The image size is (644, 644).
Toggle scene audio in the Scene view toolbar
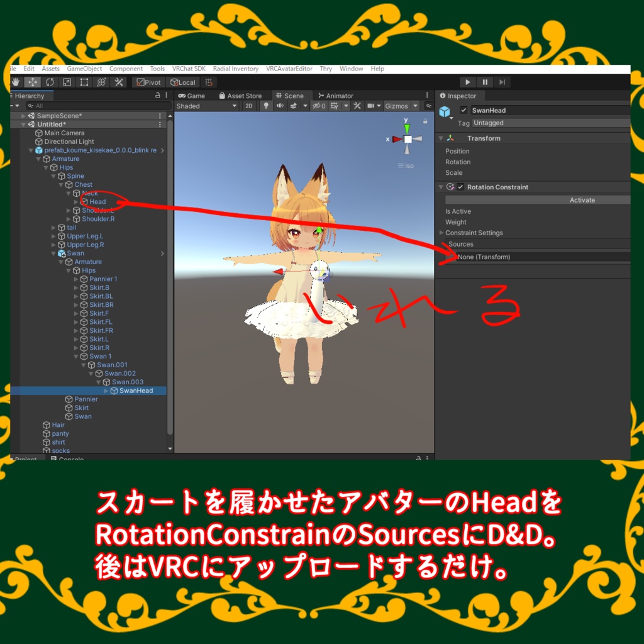pos(280,106)
